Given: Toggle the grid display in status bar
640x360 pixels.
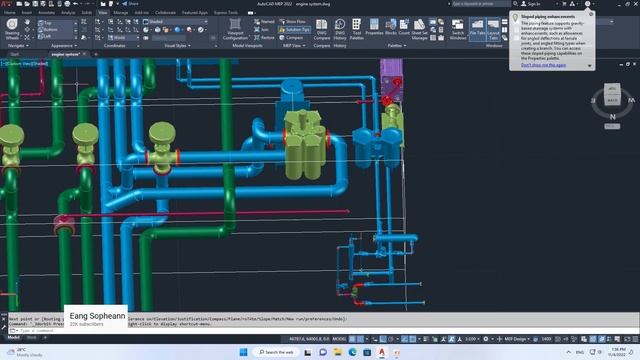Looking at the screenshot, I should click(x=352, y=339).
